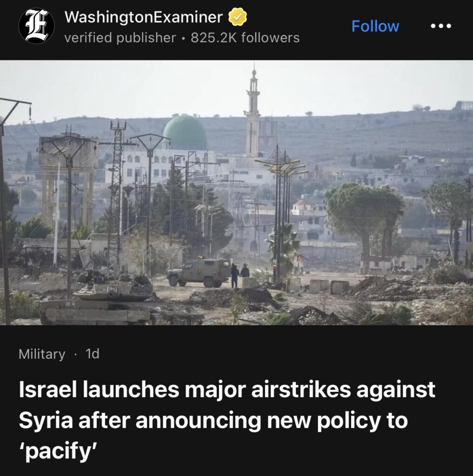The height and width of the screenshot is (476, 473).
Task: Open the Israel launches major airstrikes headline
Action: 227,420
